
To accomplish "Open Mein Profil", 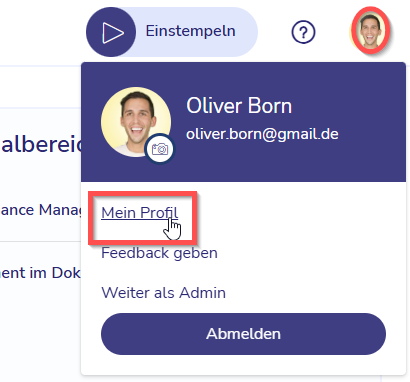I will pos(139,213).
